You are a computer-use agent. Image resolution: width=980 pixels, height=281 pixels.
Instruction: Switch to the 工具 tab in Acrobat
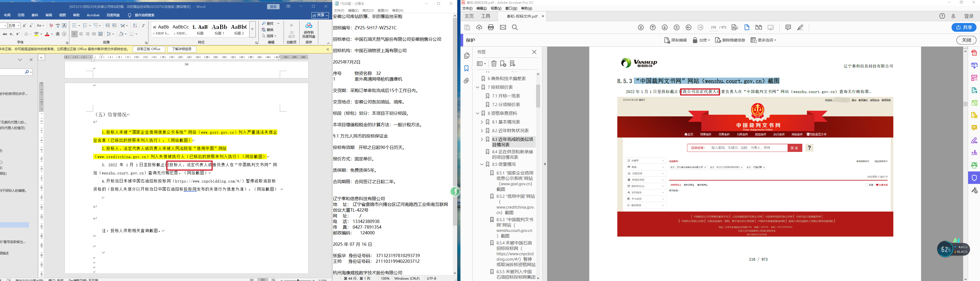[486, 16]
